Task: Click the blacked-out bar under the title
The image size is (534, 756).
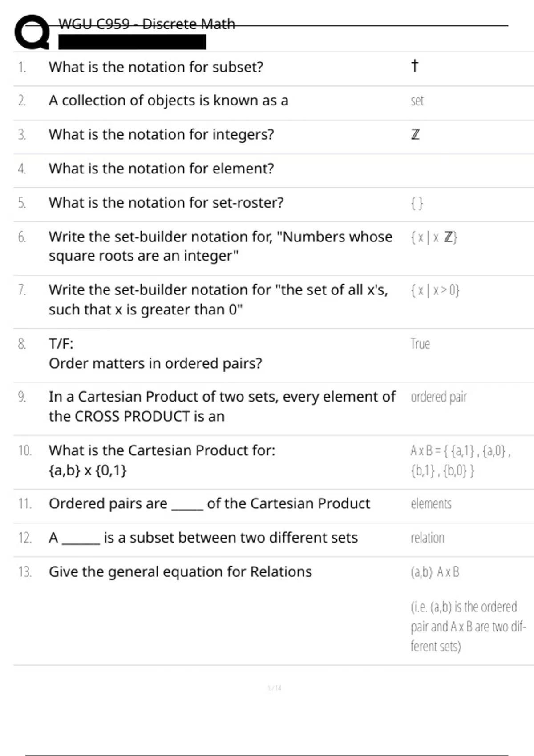Action: (132, 42)
